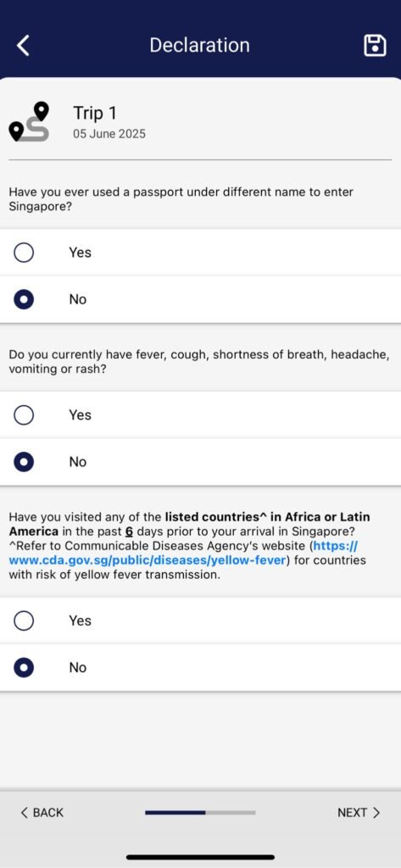Screen dimensions: 401x868
Task: Go to the NEXT page
Action: tap(359, 813)
